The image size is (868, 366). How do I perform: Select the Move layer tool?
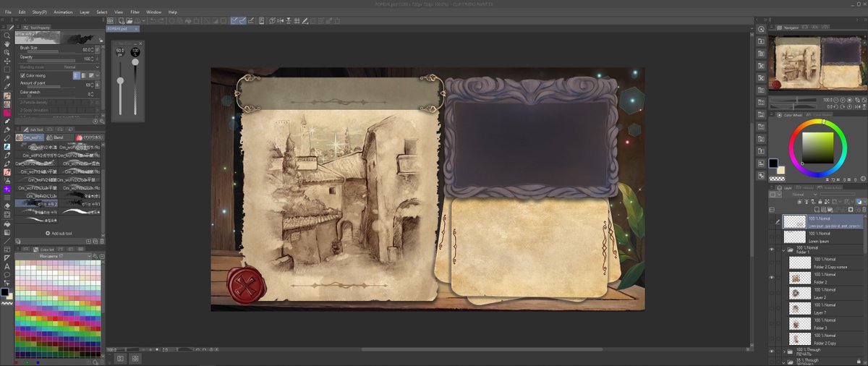[7, 61]
